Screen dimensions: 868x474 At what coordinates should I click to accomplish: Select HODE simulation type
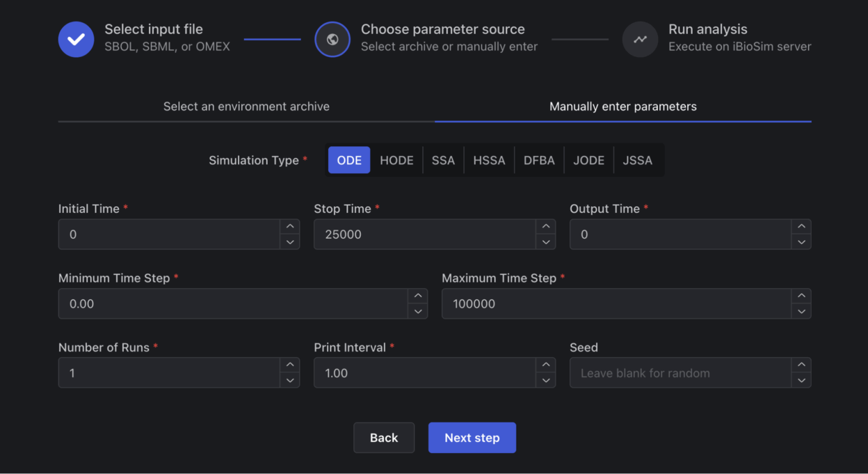coord(396,160)
